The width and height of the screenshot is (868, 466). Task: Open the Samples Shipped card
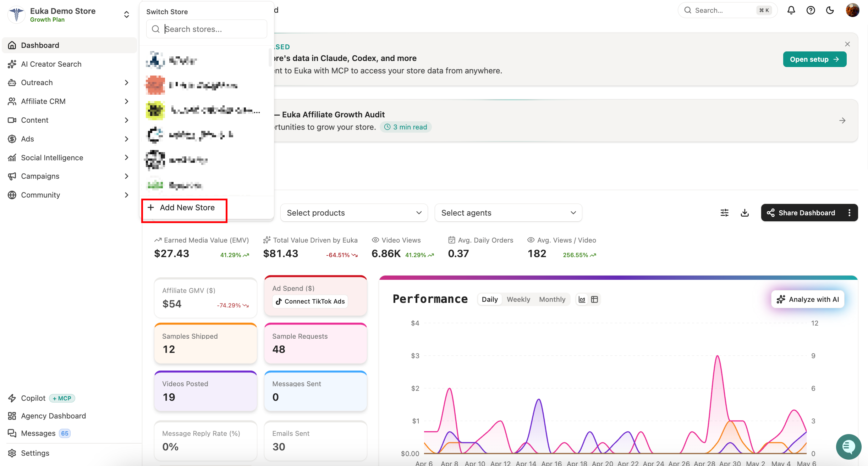coord(205,343)
